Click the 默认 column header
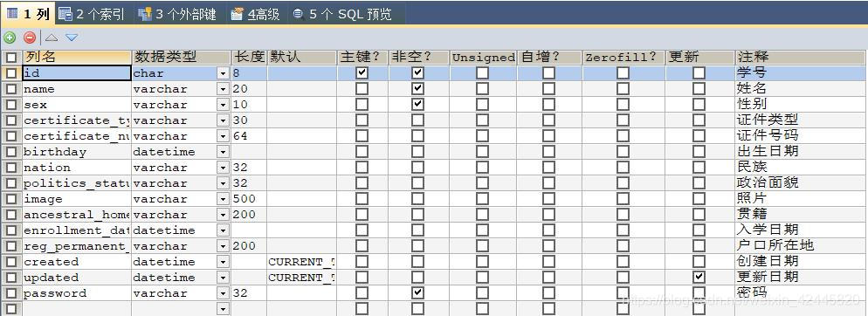This screenshot has width=868, height=316. (x=302, y=57)
